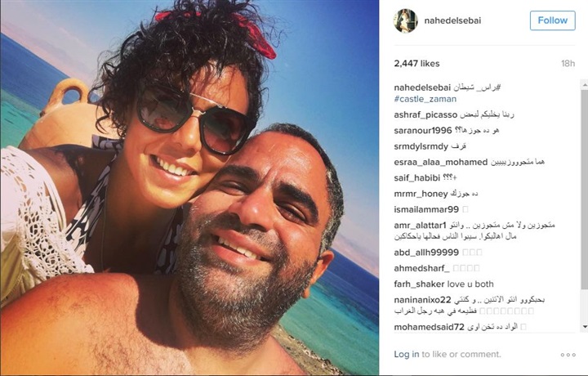Open nahedelsebai's profile picture avatar
588x376 pixels.
pyautogui.click(x=405, y=20)
